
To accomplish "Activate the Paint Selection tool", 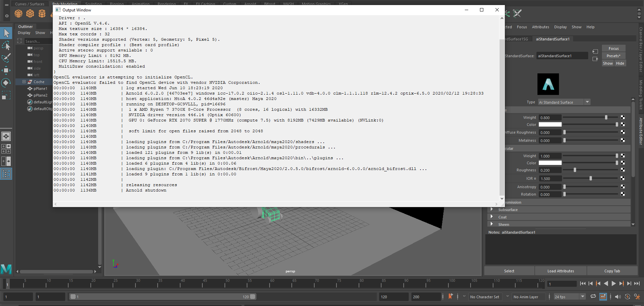I will (6, 58).
